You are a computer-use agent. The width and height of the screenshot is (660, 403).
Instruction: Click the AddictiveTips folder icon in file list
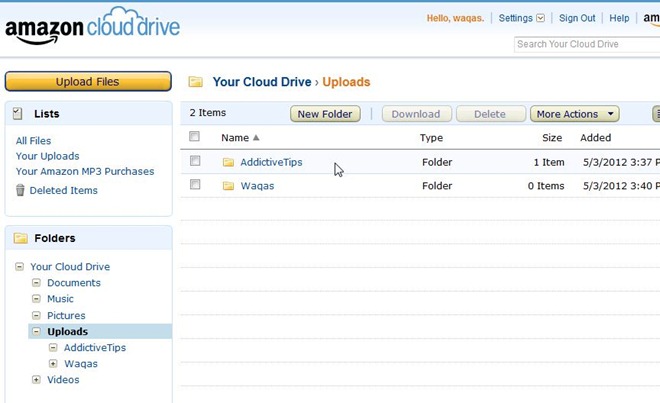click(228, 162)
